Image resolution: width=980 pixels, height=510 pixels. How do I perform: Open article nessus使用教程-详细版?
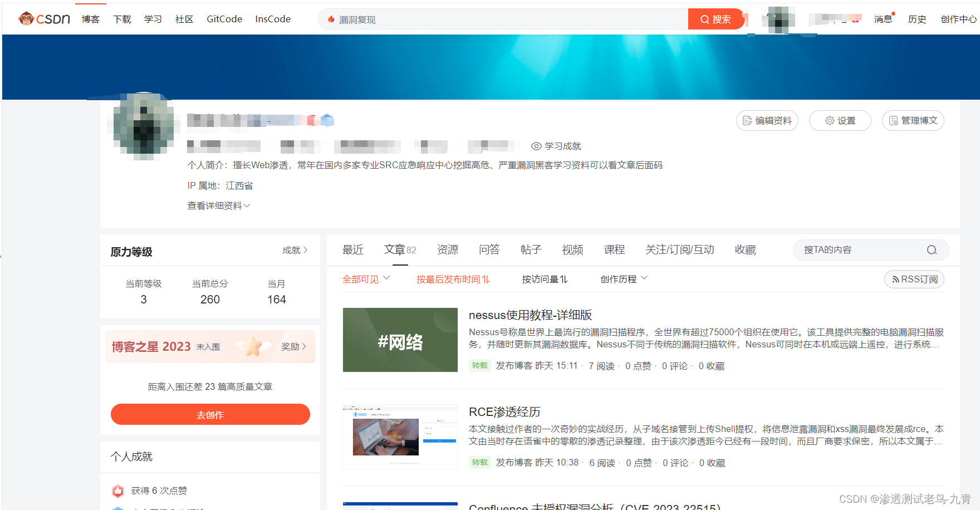coord(530,315)
